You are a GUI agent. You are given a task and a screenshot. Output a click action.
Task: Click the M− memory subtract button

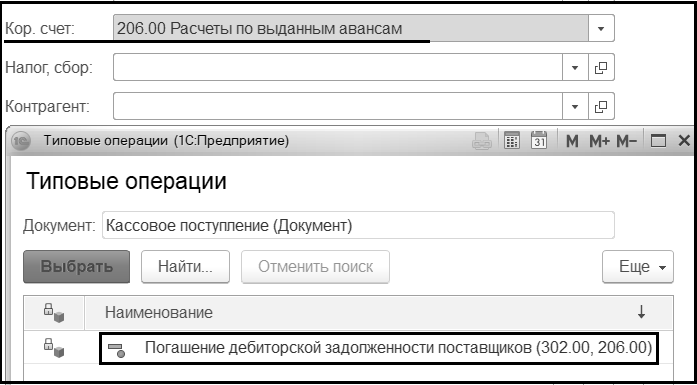(626, 141)
